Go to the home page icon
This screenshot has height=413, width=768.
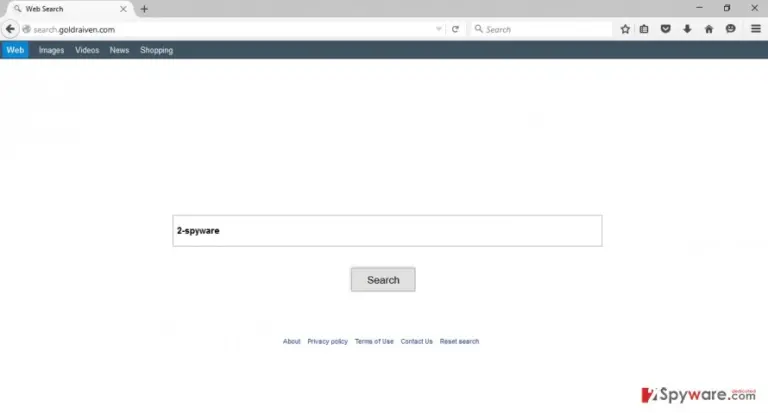[x=709, y=29]
